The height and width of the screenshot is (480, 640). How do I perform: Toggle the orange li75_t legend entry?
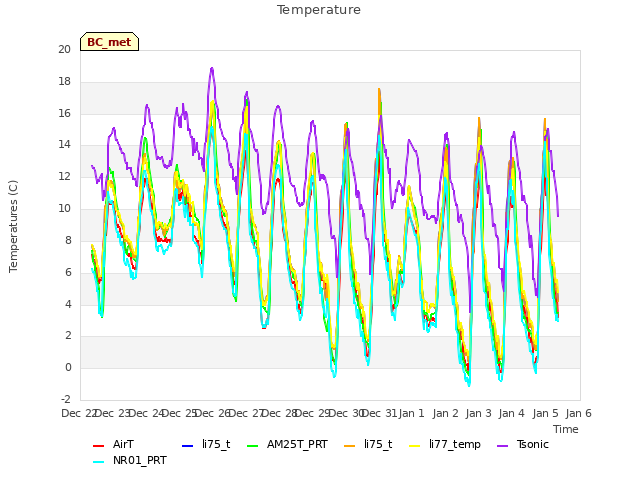coord(368,444)
